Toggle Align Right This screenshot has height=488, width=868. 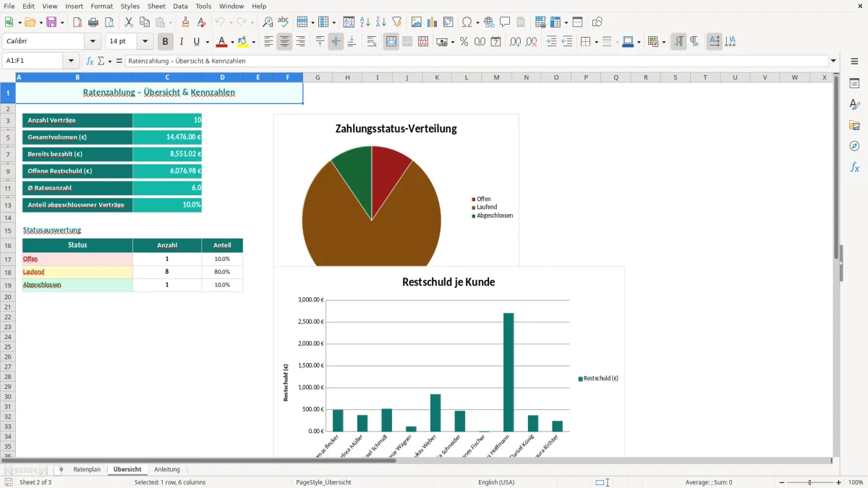(x=300, y=42)
